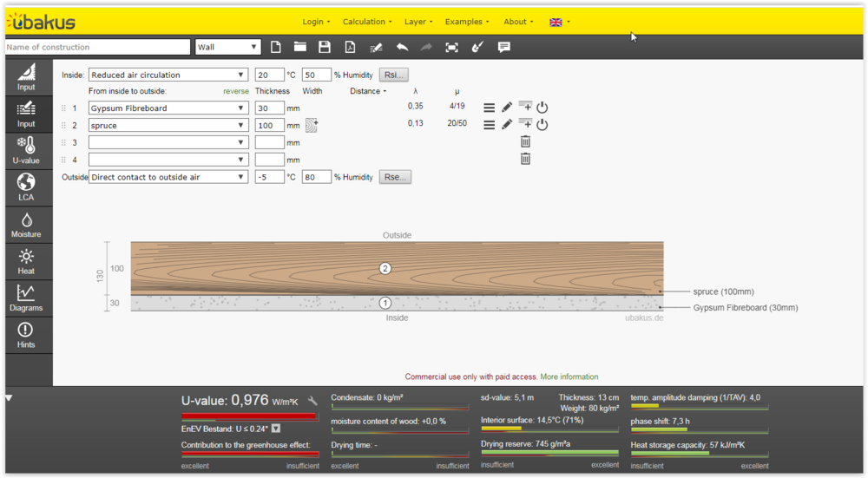The width and height of the screenshot is (868, 478).
Task: Toggle power button for Gypsum Fibreboard layer
Action: [542, 108]
